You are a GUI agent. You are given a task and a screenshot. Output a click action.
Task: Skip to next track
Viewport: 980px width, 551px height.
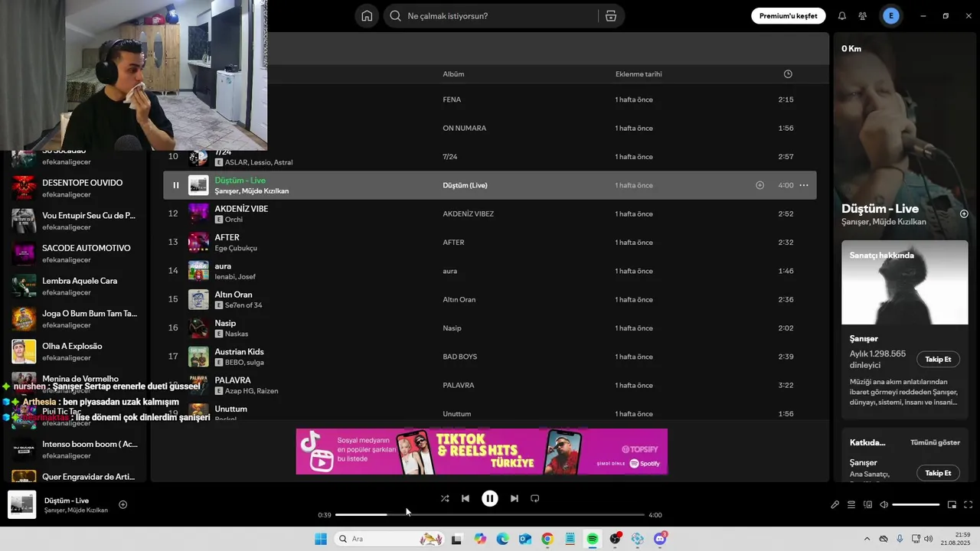click(x=514, y=498)
